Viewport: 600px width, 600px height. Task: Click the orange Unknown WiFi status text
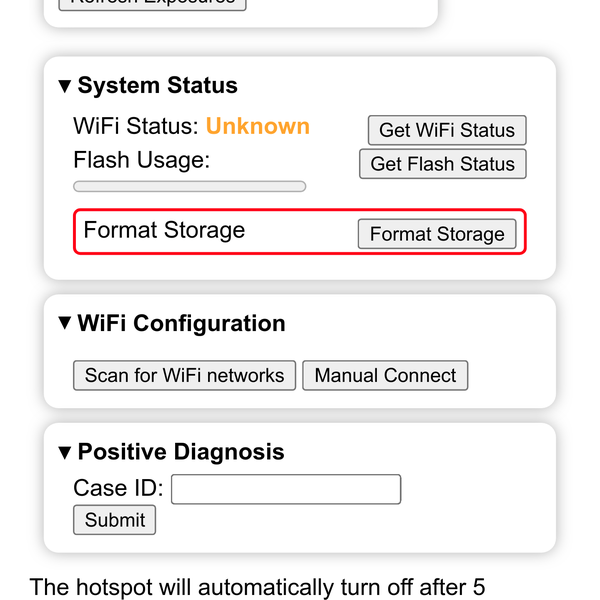[x=258, y=126]
